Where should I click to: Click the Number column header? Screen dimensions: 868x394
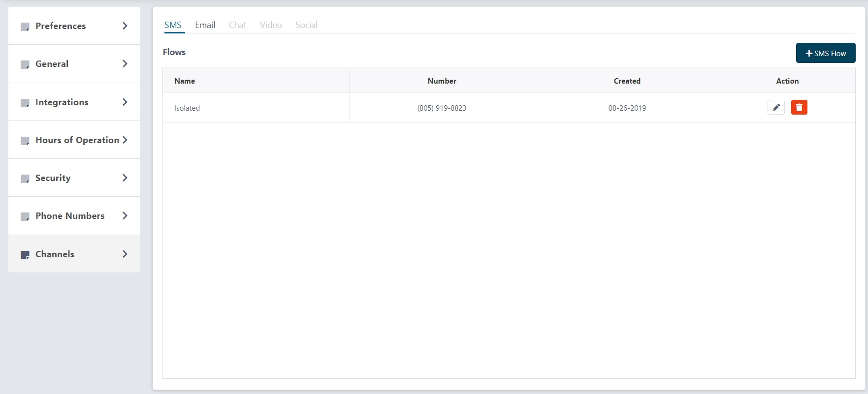pos(442,81)
